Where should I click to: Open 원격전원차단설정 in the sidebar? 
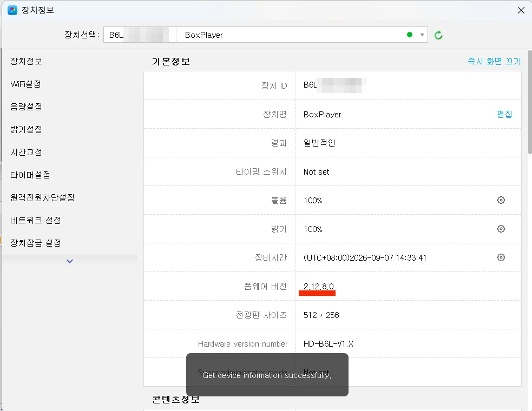pyautogui.click(x=42, y=198)
